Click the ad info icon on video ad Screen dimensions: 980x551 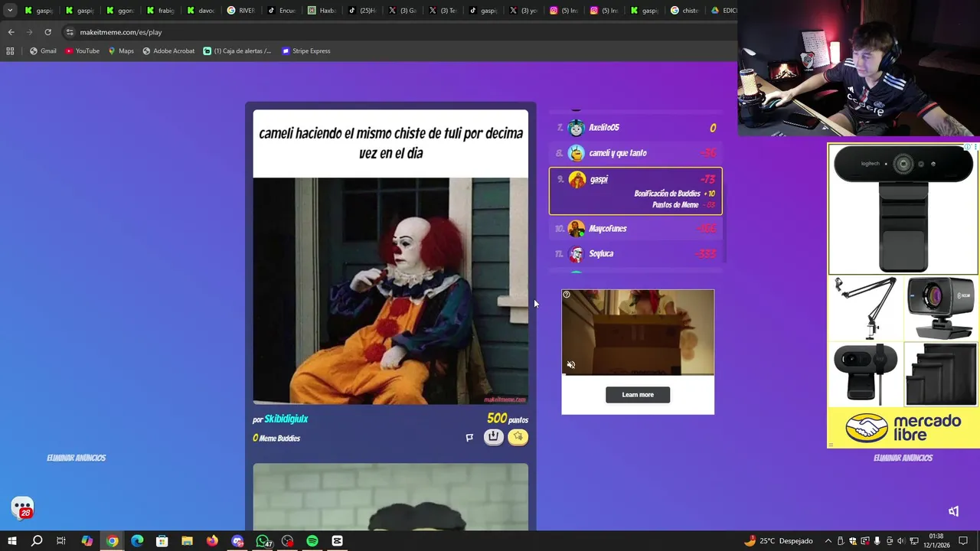click(x=567, y=295)
